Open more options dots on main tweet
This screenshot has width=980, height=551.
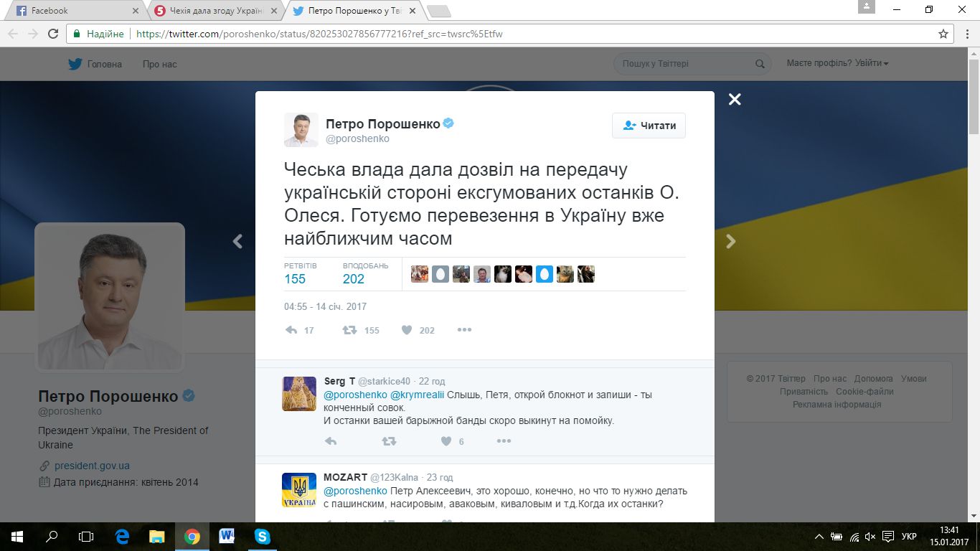pos(464,330)
